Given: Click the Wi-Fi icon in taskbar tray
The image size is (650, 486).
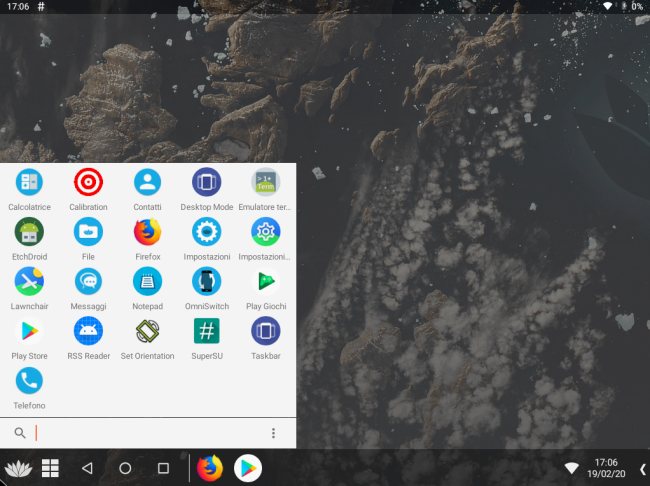Looking at the screenshot, I should point(571,469).
